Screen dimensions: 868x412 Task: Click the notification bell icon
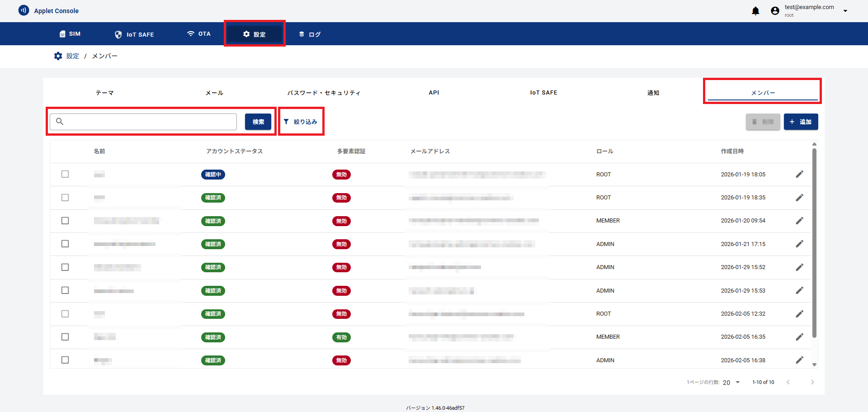pos(755,11)
